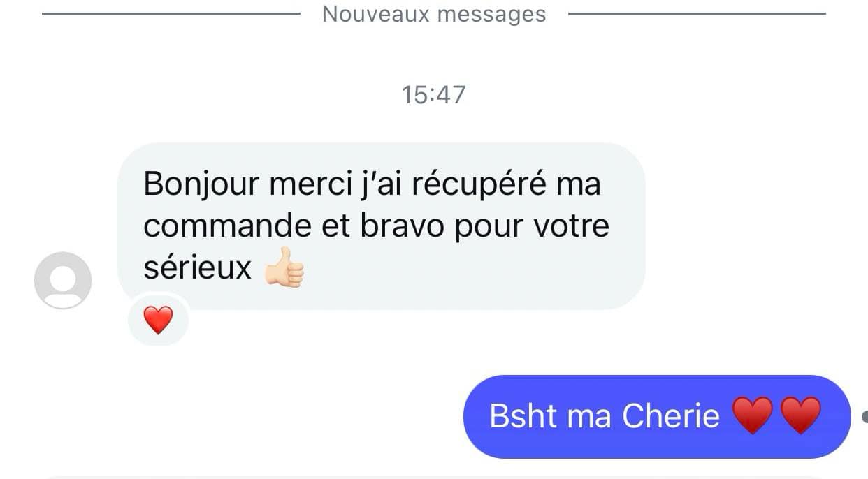Click the thumbs-up emoji after "sérieux"
Screen dimensions: 868x479
pyautogui.click(x=284, y=268)
